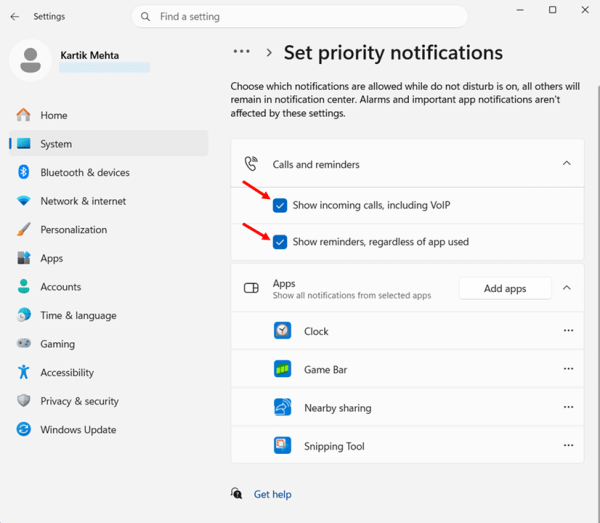Viewport: 600px width, 523px height.
Task: Click the Get help icon
Action: [236, 494]
